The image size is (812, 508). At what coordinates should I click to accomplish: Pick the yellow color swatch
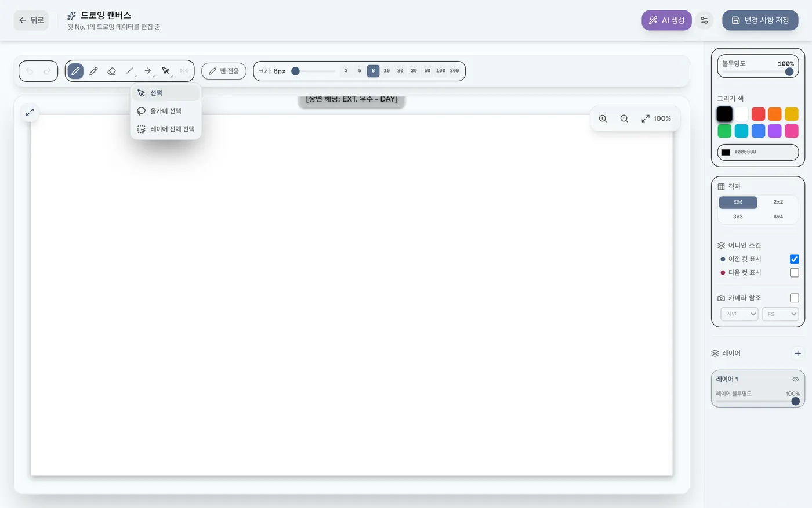click(x=792, y=114)
